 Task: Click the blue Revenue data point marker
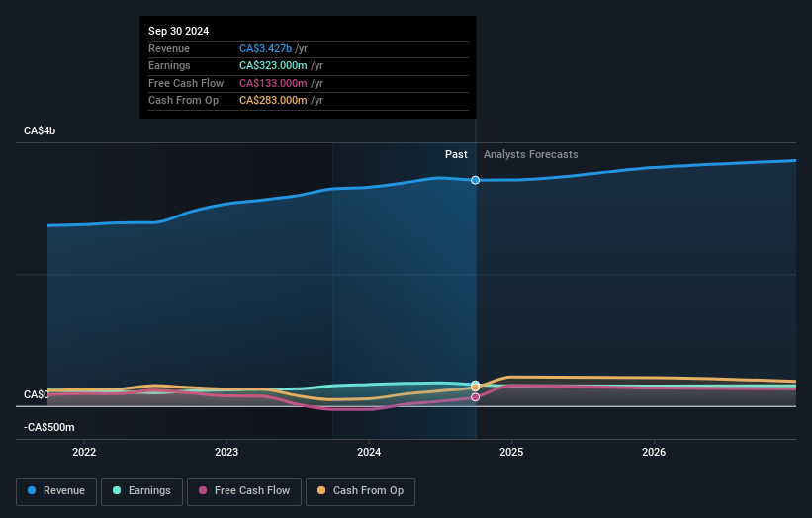[475, 180]
